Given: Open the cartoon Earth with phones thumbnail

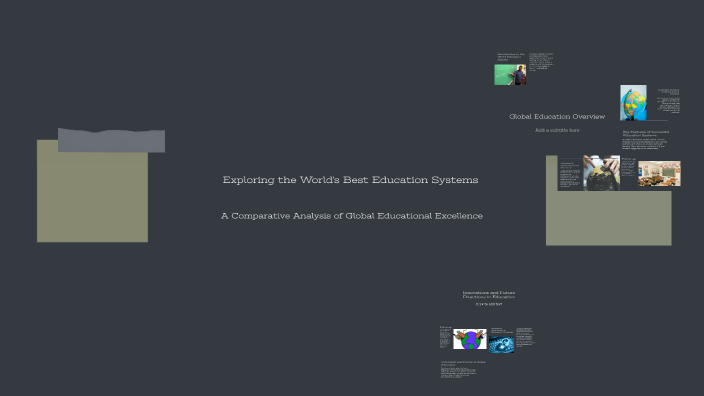Looking at the screenshot, I should pos(470,339).
